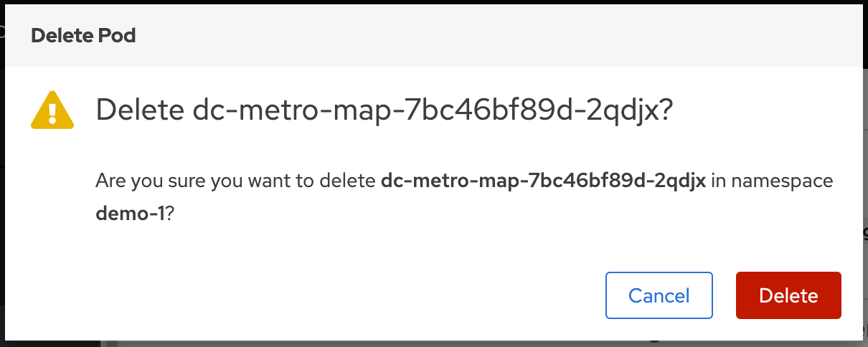
Task: Cancel the pod deletion
Action: (659, 295)
